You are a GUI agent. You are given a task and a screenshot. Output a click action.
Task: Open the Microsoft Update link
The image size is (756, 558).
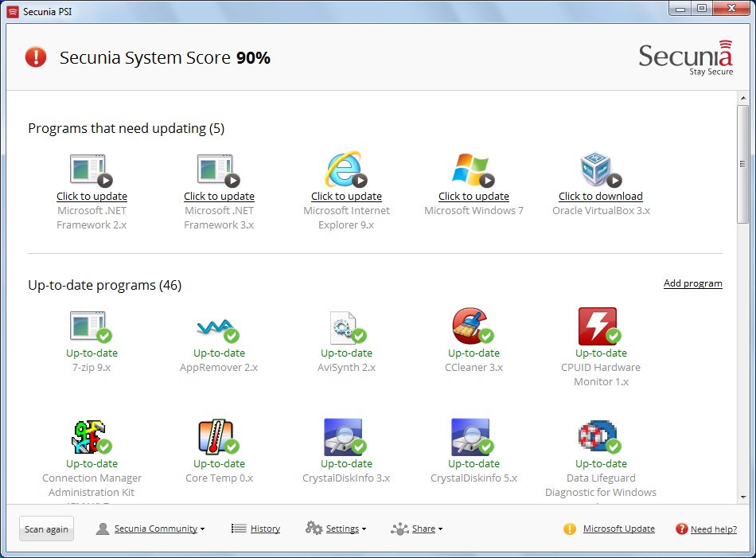pos(619,529)
